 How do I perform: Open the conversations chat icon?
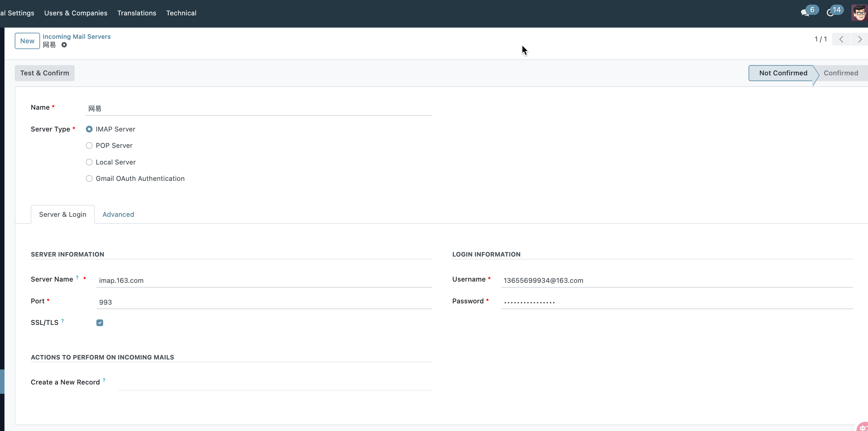coord(805,13)
